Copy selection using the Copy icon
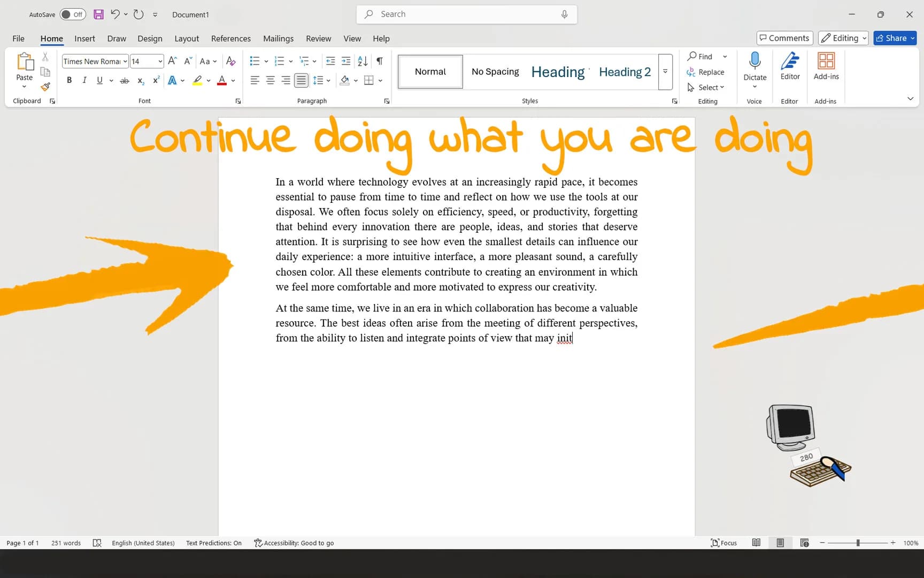This screenshot has width=924, height=578. tap(45, 72)
